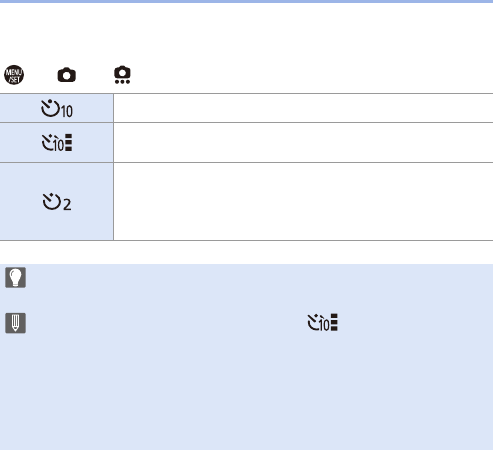
Task: Select the 10-second multi-shot self-timer in the table
Action: pos(57,143)
